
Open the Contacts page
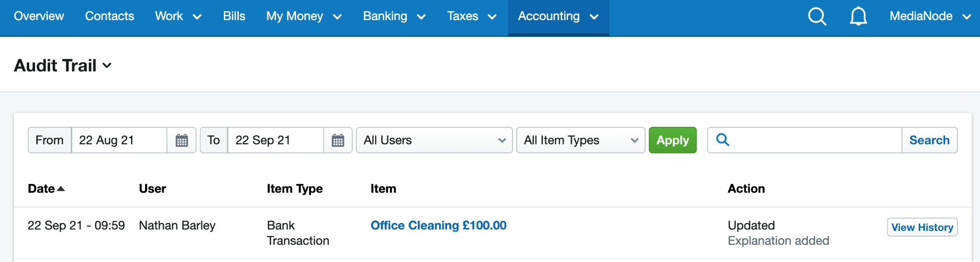pos(110,16)
